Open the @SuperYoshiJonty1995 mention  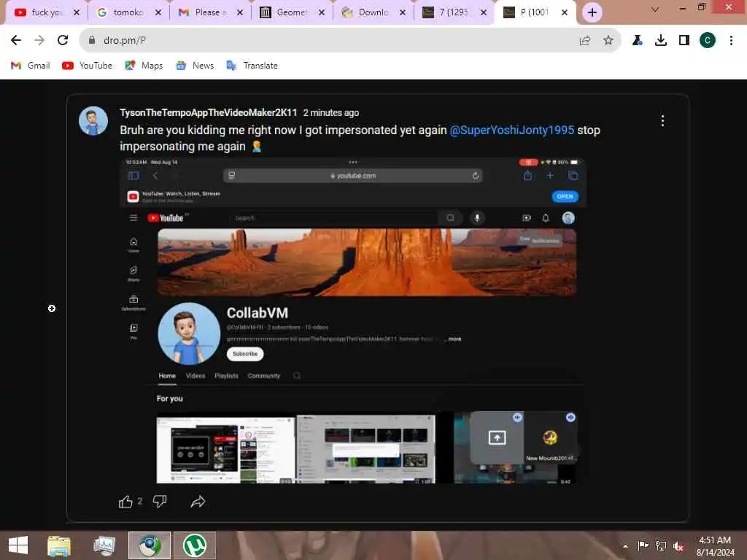[511, 130]
